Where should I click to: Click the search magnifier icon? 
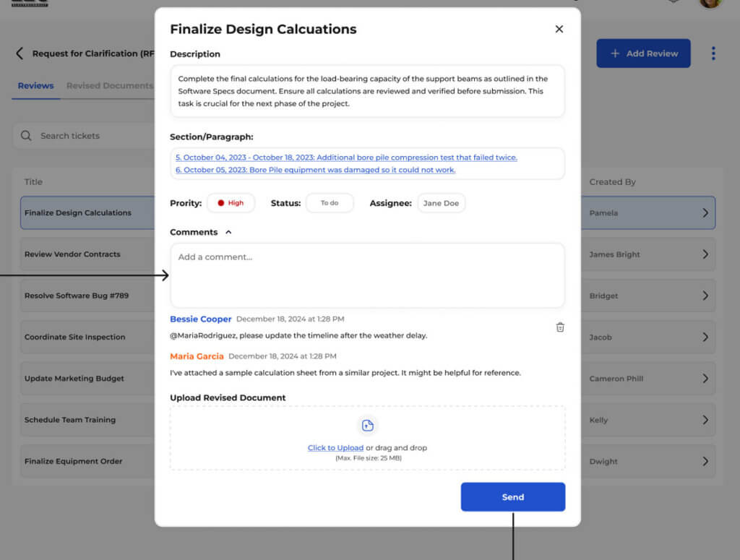pos(26,136)
